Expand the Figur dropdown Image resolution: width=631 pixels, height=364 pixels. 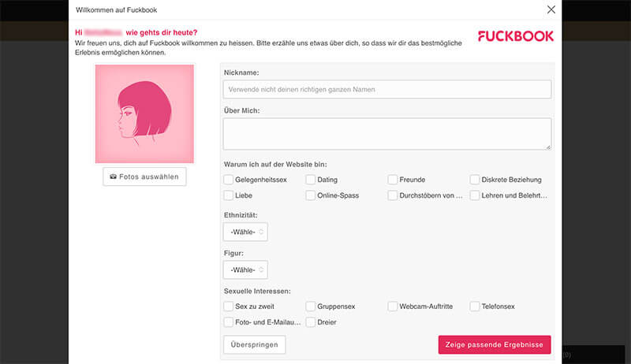[x=245, y=270]
